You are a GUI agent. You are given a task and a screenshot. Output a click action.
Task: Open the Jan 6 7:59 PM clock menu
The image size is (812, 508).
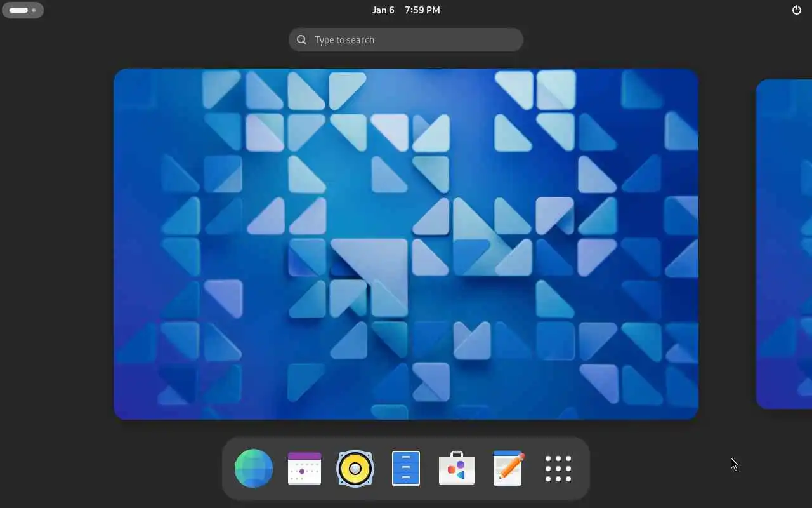406,10
